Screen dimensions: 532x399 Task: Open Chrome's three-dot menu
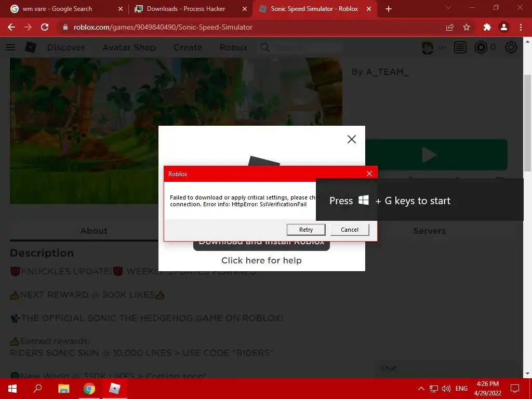pyautogui.click(x=521, y=27)
